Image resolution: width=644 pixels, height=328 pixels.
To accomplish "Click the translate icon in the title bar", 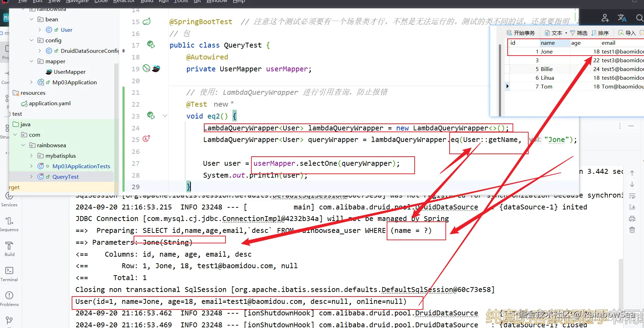I will point(622,18).
